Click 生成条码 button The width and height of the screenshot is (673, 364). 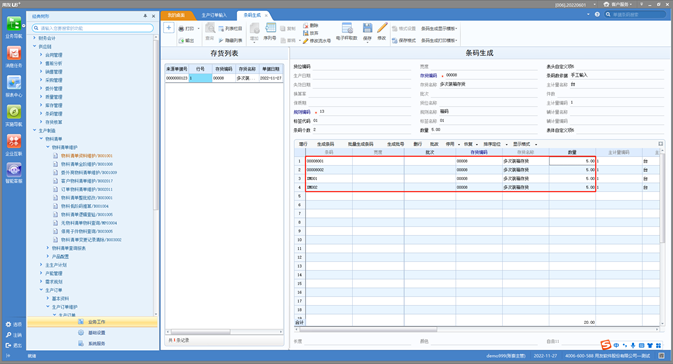click(x=325, y=144)
